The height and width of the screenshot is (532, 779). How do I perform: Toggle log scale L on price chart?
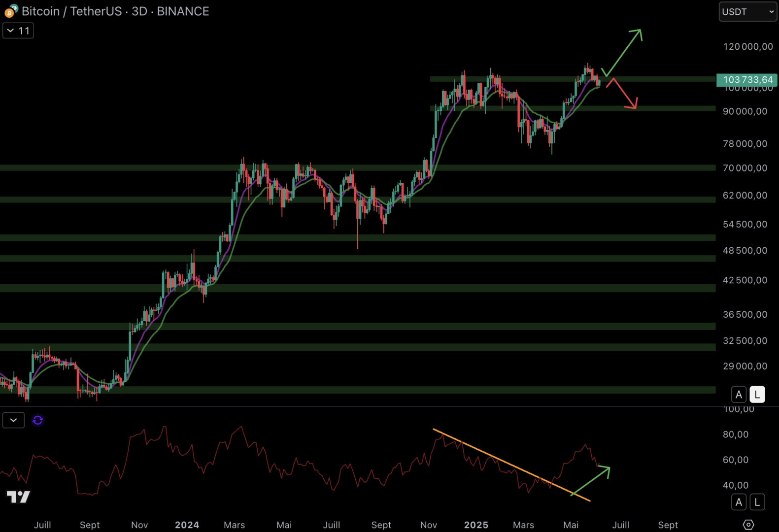[x=757, y=395]
